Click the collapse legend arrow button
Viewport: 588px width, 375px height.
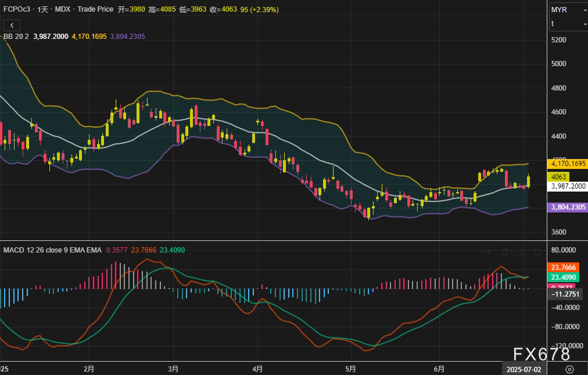point(12,25)
